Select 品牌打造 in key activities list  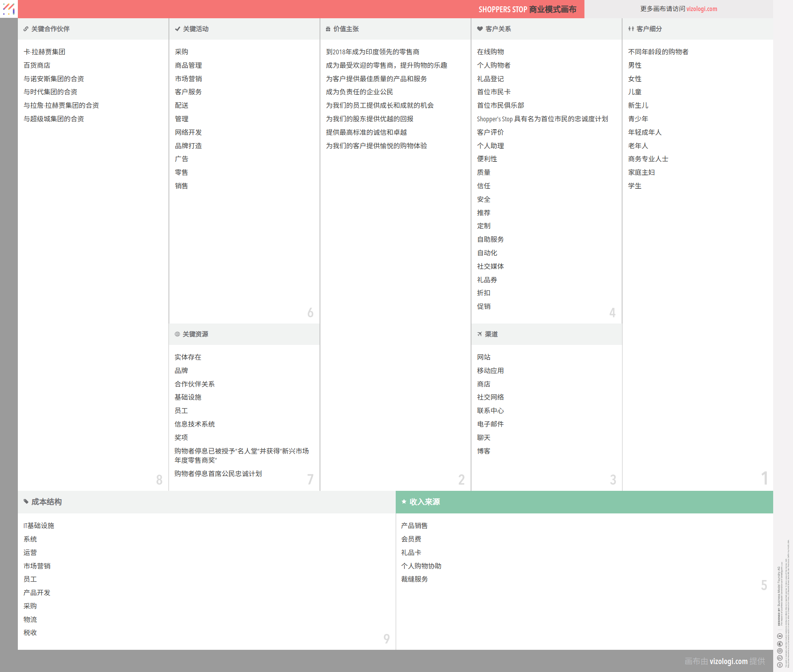tap(188, 146)
